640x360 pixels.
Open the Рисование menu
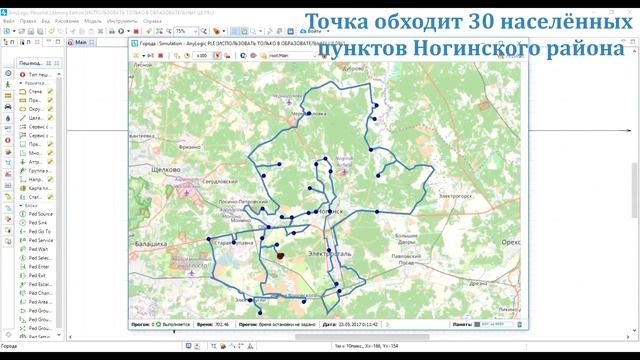[x=67, y=21]
